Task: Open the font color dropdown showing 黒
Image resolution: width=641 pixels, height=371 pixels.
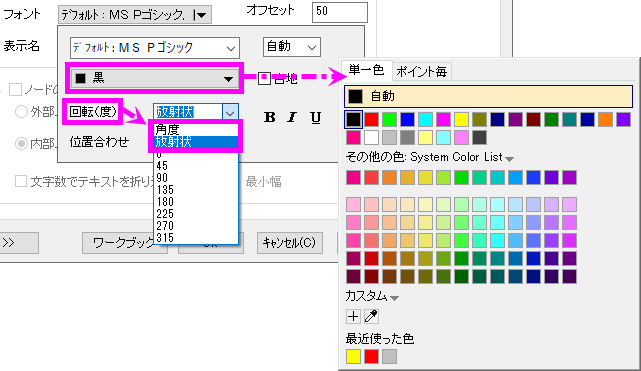Action: pos(155,78)
